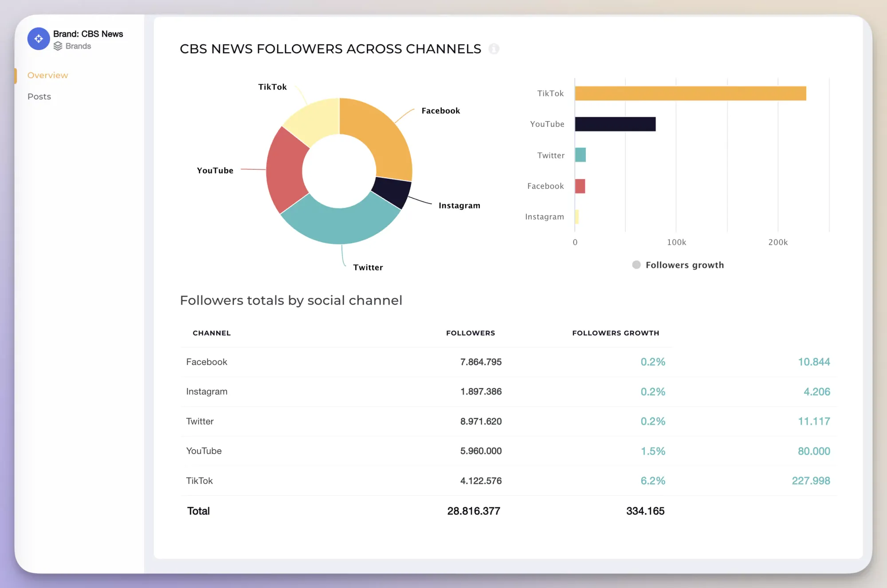Click the TikTok growth number 227.998
The height and width of the screenshot is (588, 887).
pos(811,481)
